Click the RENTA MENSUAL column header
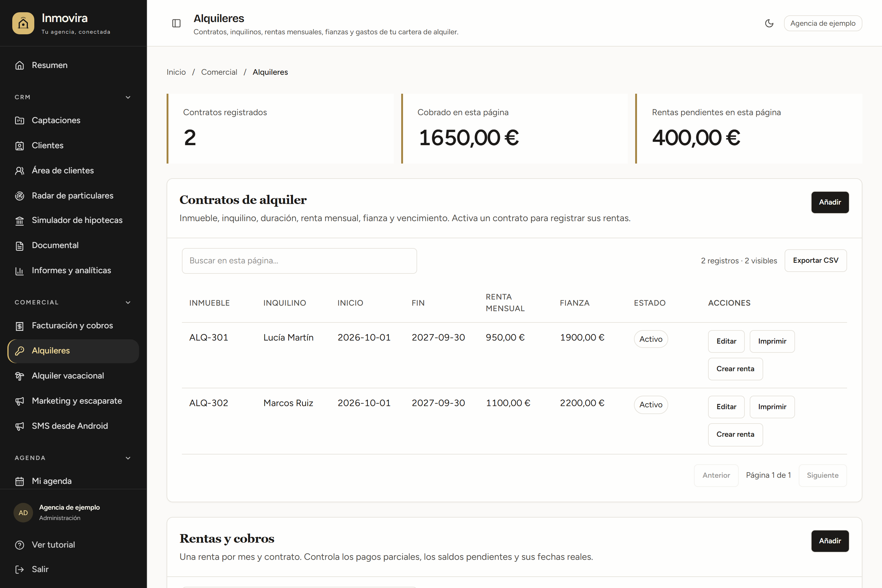The image size is (882, 588). pos(505,303)
